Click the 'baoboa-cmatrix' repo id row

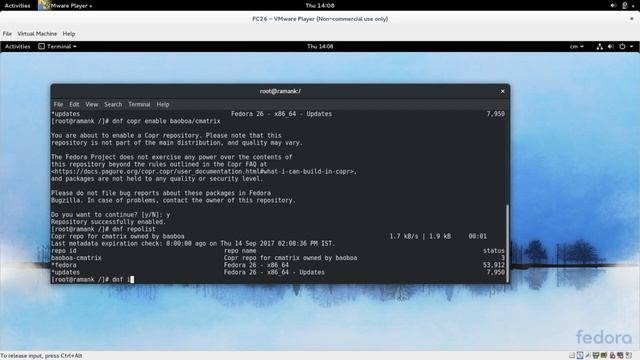(76, 258)
